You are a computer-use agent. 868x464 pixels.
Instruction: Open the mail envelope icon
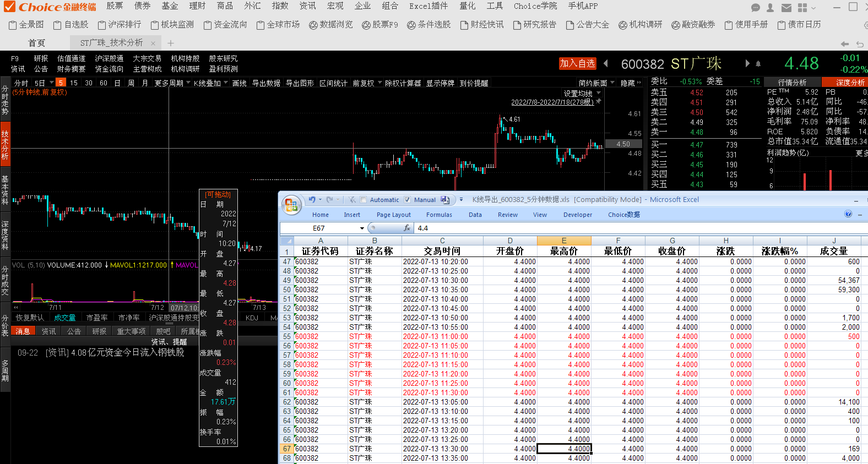click(x=786, y=8)
